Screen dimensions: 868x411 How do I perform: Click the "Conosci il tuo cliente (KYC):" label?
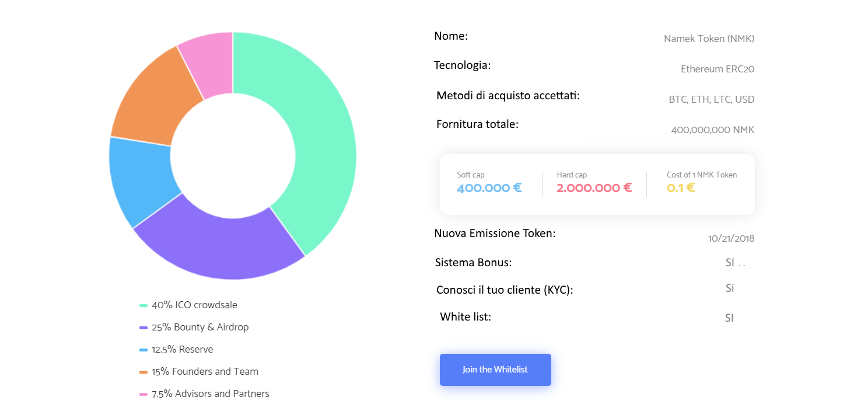click(x=505, y=290)
